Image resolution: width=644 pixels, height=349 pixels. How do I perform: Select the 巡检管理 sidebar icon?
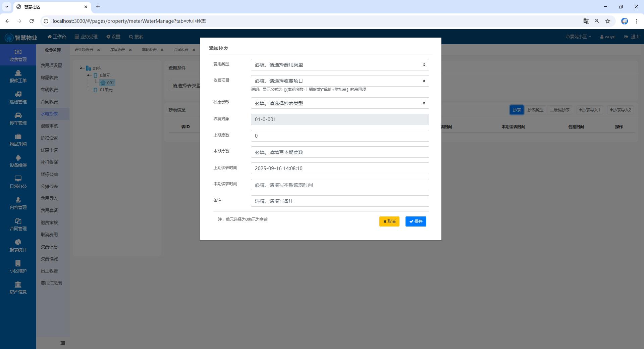(18, 94)
